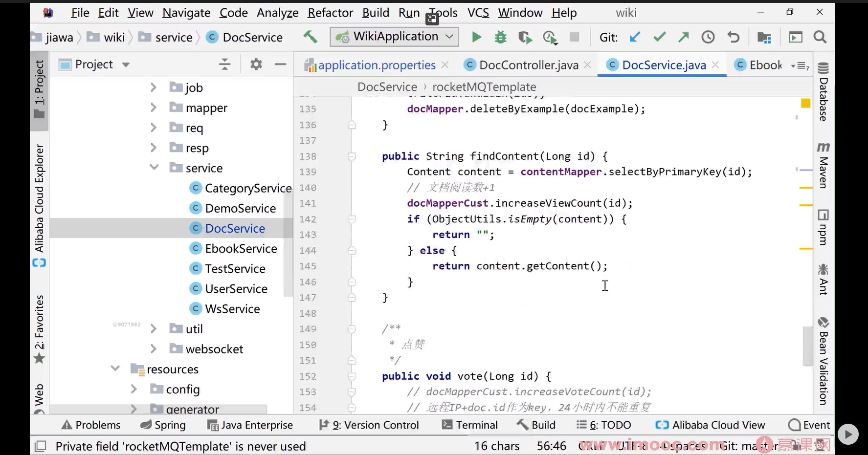Screen dimensions: 868x455
Task: Run with coverage shield icon
Action: pos(525,37)
